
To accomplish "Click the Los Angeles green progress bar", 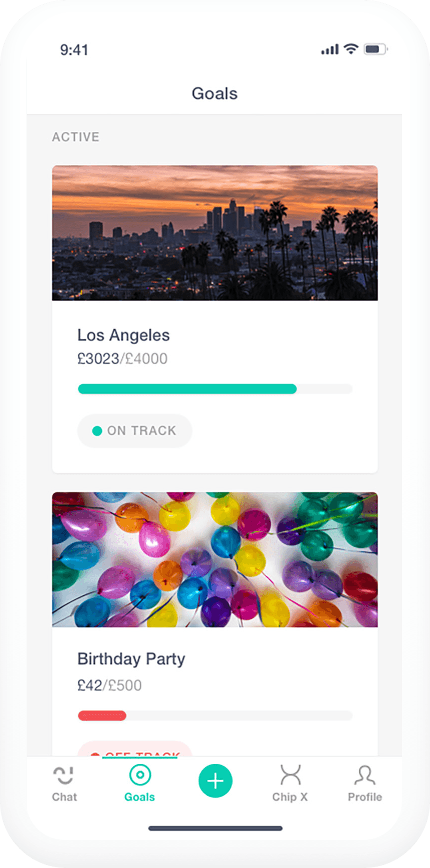I will tap(187, 389).
